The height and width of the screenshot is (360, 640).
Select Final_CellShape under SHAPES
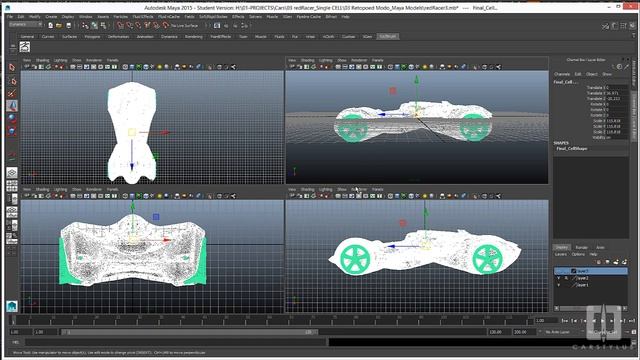click(x=572, y=149)
